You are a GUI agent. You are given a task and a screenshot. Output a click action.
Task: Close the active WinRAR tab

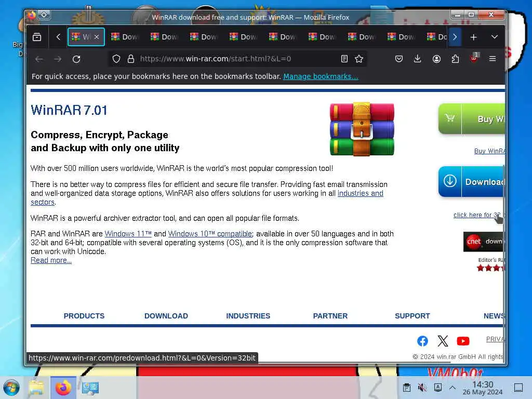97,37
